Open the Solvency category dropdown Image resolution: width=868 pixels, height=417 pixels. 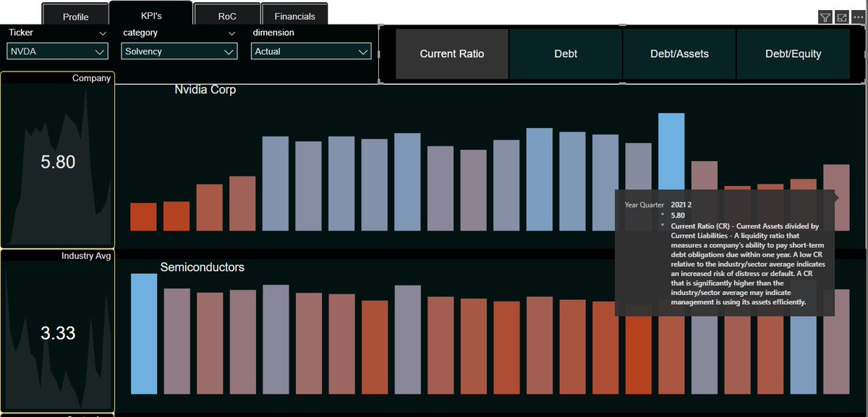coord(179,51)
